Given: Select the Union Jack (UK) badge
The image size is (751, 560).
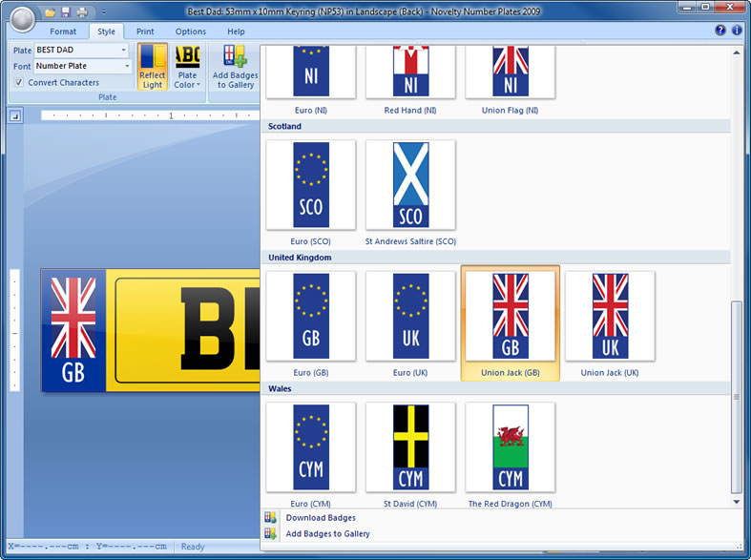Looking at the screenshot, I should pos(610,323).
